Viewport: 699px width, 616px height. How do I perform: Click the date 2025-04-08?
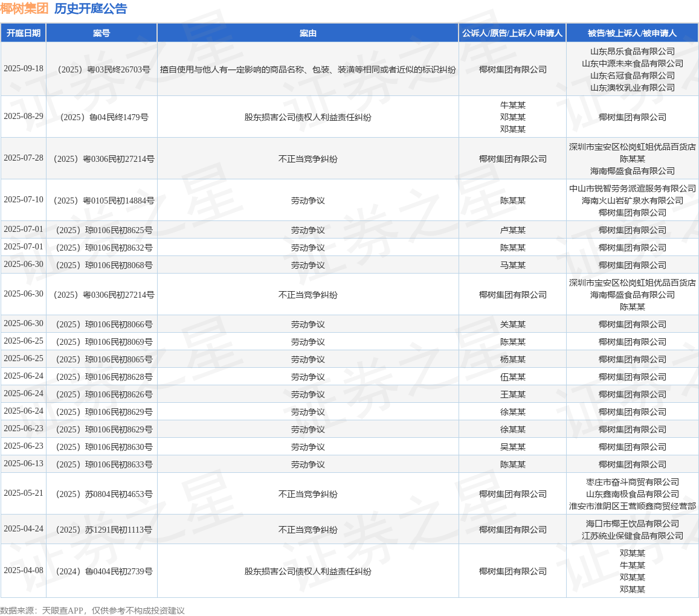click(24, 570)
